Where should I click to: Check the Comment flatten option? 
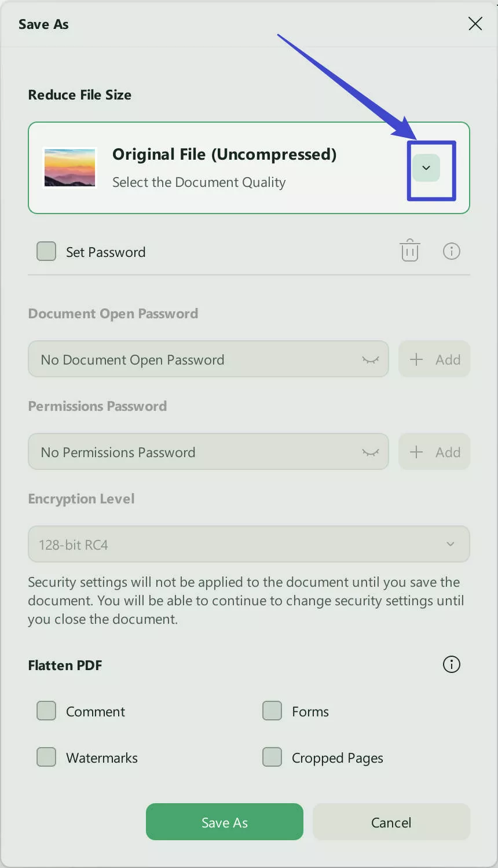(46, 711)
